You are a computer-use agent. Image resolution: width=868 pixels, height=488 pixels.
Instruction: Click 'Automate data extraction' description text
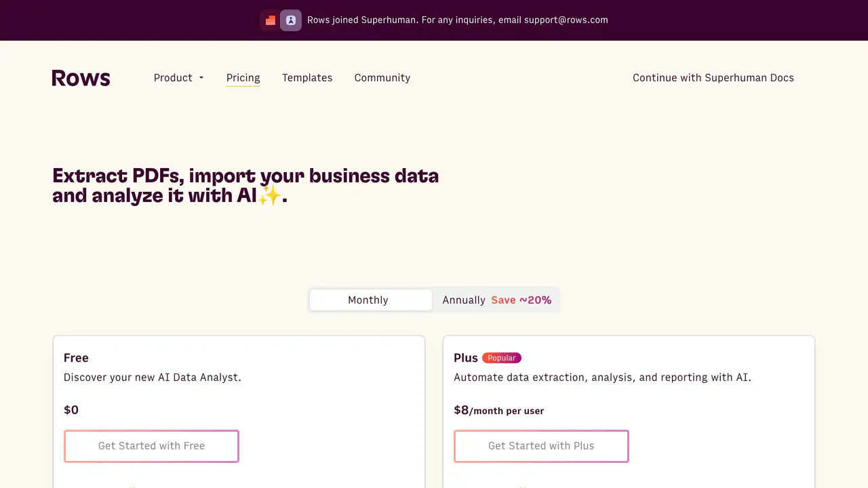coord(602,378)
